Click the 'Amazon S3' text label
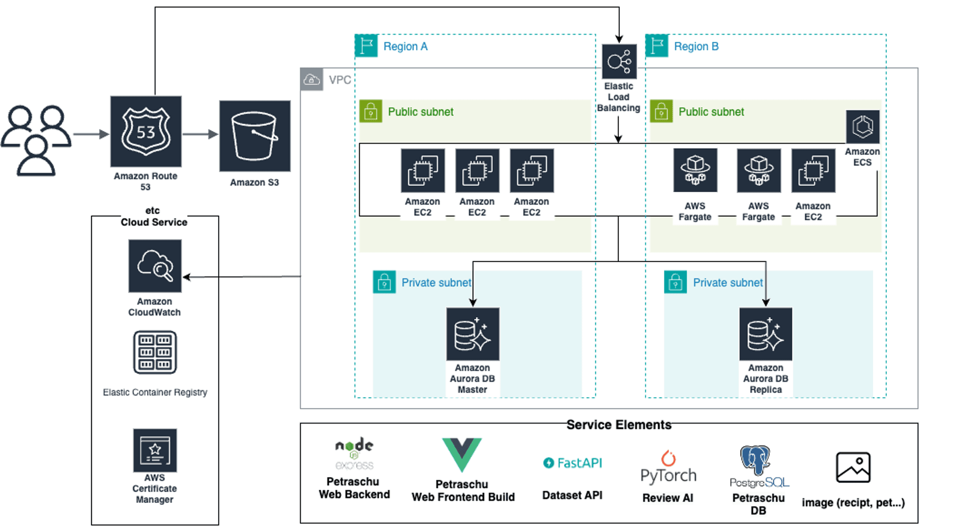Viewport: 980px width, 526px height. click(254, 182)
